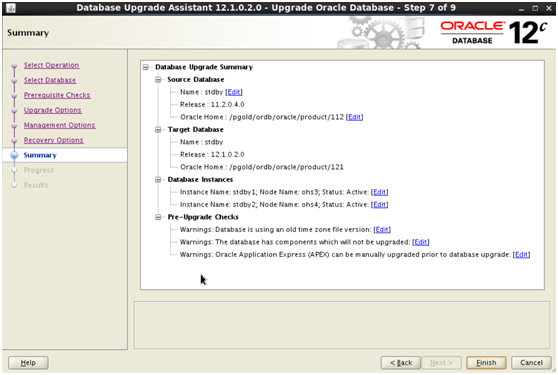Collapse the Database Instances tree node
Screen dimensions: 558x375
158,179
